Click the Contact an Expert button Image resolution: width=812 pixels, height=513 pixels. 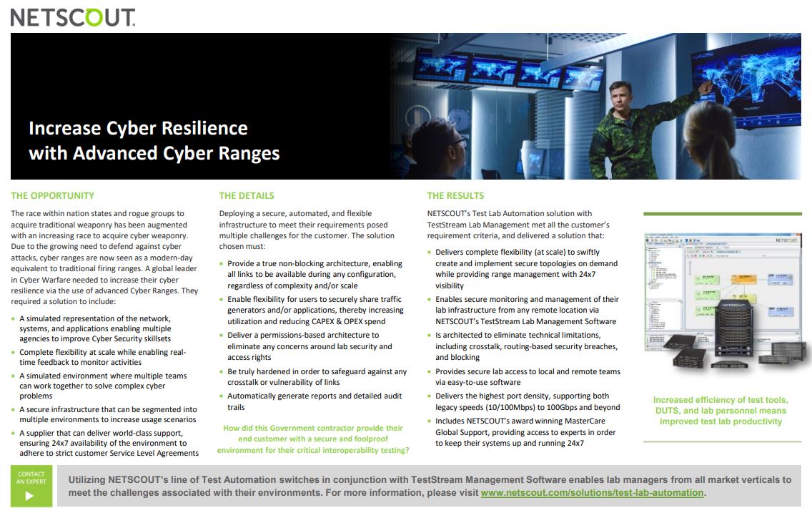[x=31, y=486]
